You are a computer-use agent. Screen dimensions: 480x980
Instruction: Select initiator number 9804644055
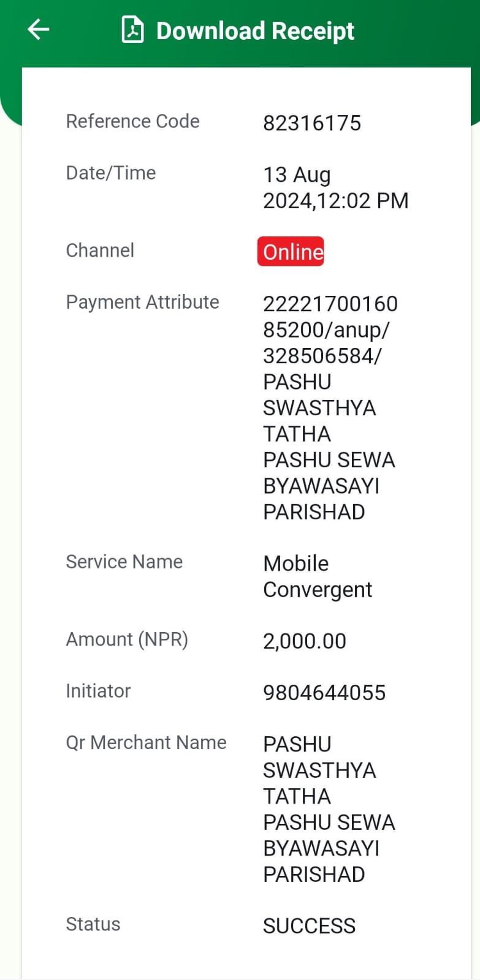(x=324, y=693)
